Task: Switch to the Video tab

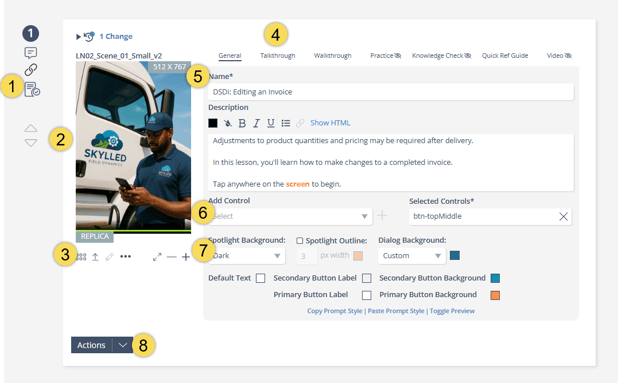Action: click(x=559, y=56)
